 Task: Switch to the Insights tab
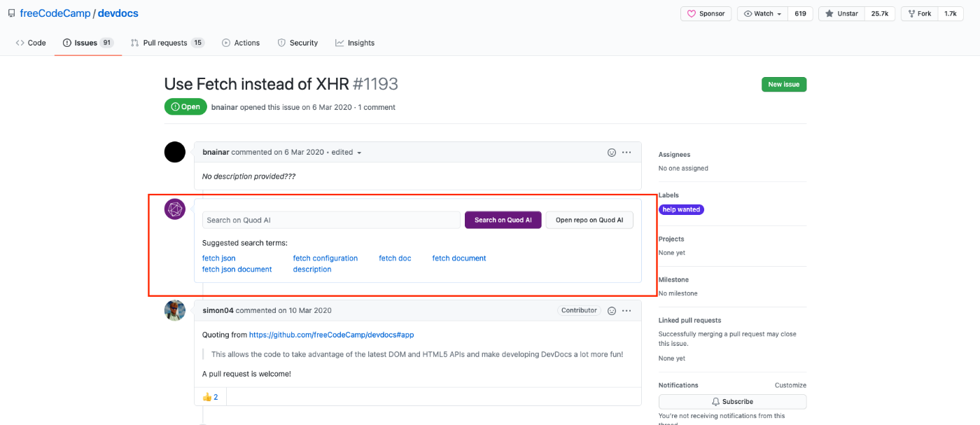(355, 43)
